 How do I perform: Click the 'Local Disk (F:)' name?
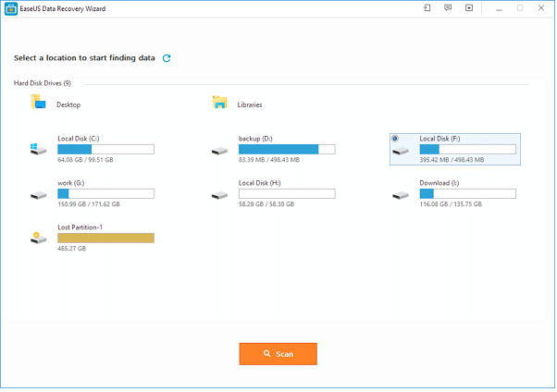439,139
